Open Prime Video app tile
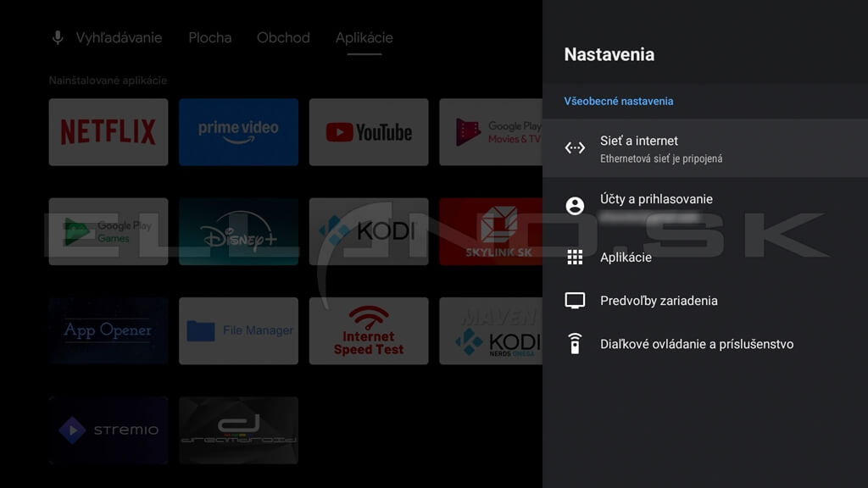Screen dimensions: 868x488 [x=238, y=132]
